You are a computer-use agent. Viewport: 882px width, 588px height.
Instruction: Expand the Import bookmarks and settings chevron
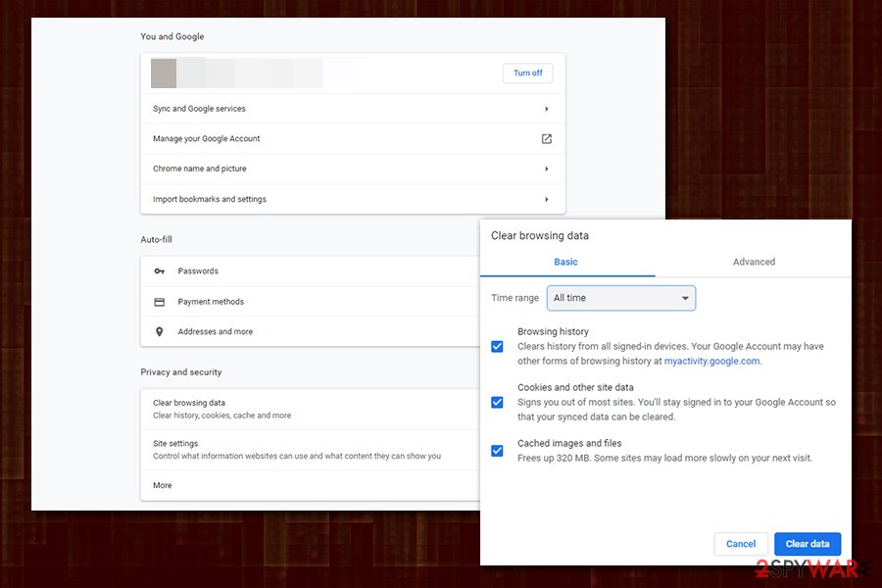(x=546, y=199)
